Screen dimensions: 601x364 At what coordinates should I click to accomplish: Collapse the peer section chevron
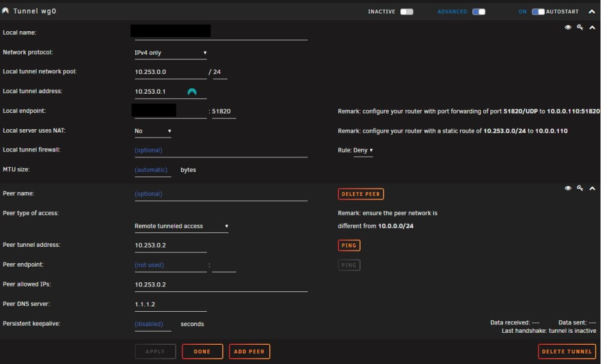click(592, 189)
